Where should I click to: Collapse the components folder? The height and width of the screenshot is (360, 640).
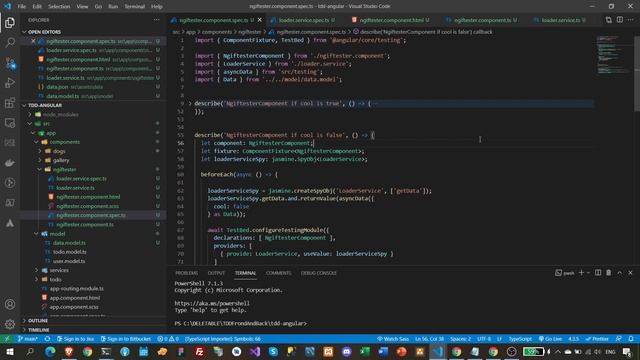point(37,142)
